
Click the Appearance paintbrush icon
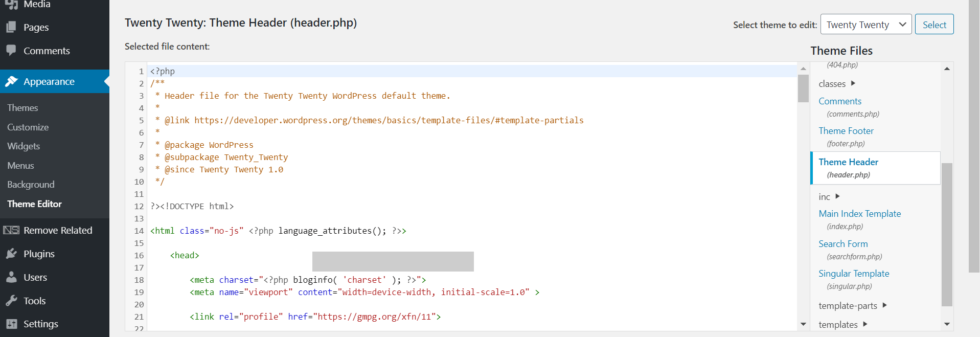pos(11,81)
